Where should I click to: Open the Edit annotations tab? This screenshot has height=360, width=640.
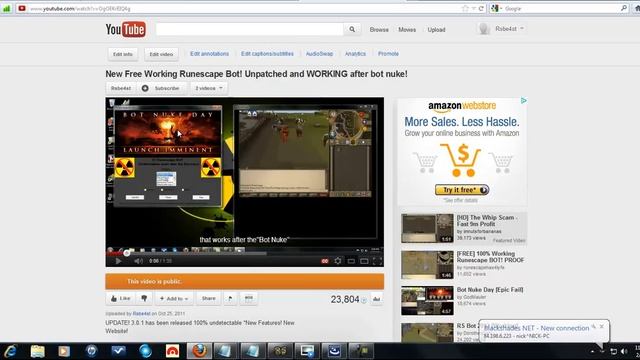209,54
